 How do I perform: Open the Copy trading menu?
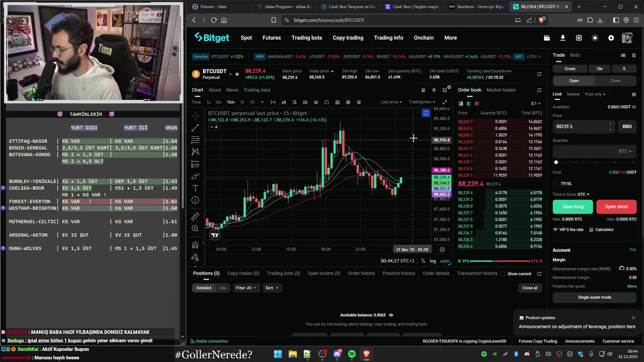(348, 38)
